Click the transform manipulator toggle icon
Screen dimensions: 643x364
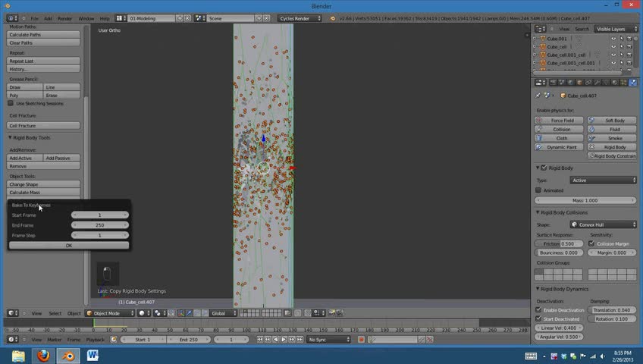[180, 313]
